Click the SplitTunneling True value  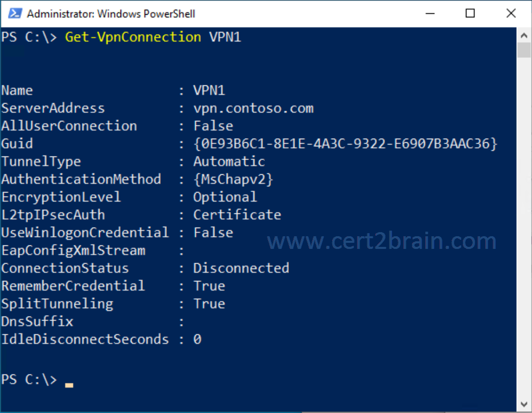tap(210, 304)
